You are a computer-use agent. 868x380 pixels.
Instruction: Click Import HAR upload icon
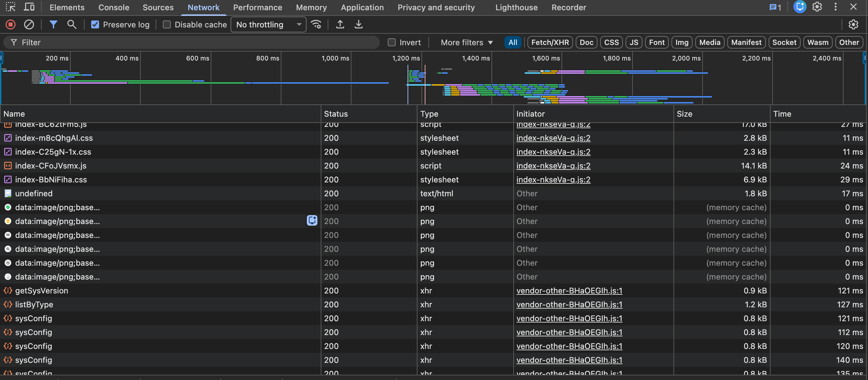[340, 24]
